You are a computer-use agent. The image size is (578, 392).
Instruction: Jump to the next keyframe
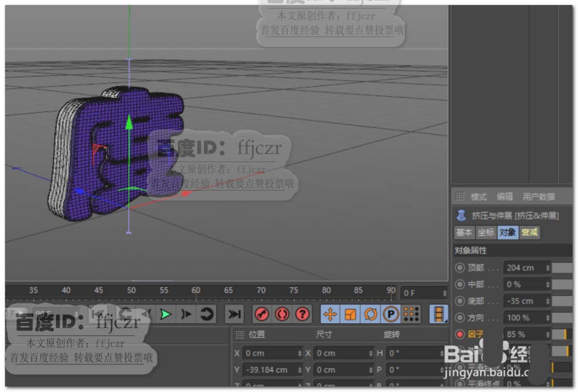(x=206, y=314)
